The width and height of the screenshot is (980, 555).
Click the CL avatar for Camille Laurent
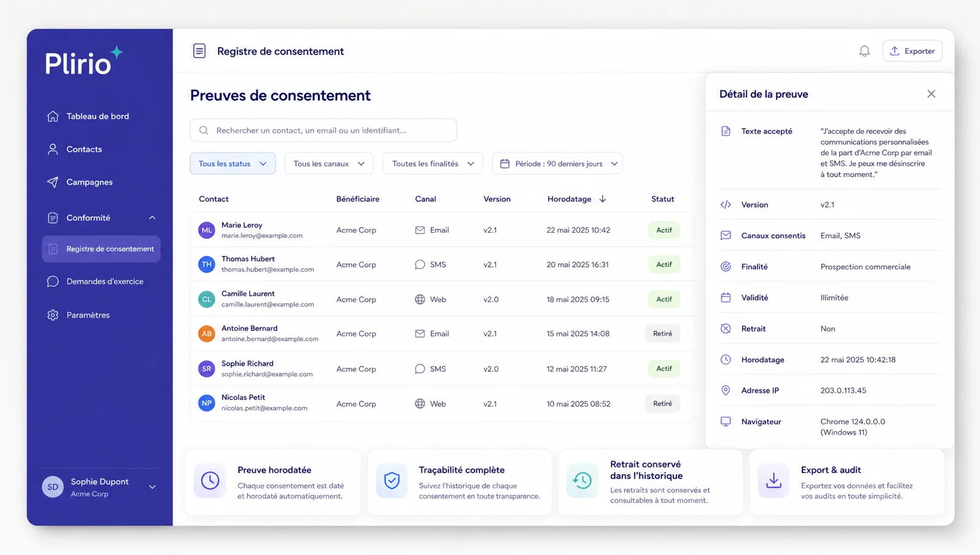pos(207,300)
